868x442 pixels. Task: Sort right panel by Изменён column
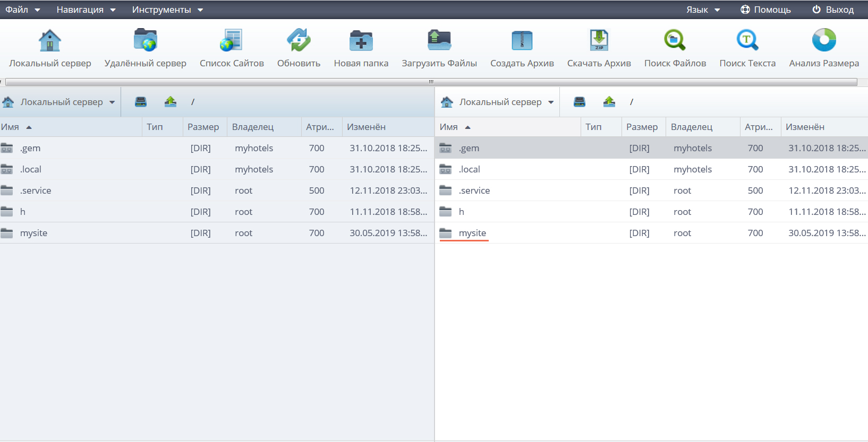pos(825,127)
